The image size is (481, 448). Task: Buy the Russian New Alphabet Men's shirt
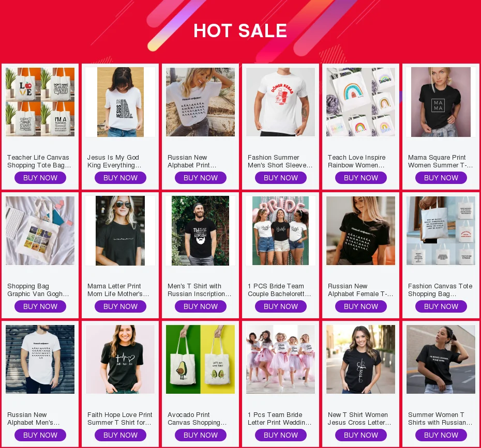tap(40, 435)
